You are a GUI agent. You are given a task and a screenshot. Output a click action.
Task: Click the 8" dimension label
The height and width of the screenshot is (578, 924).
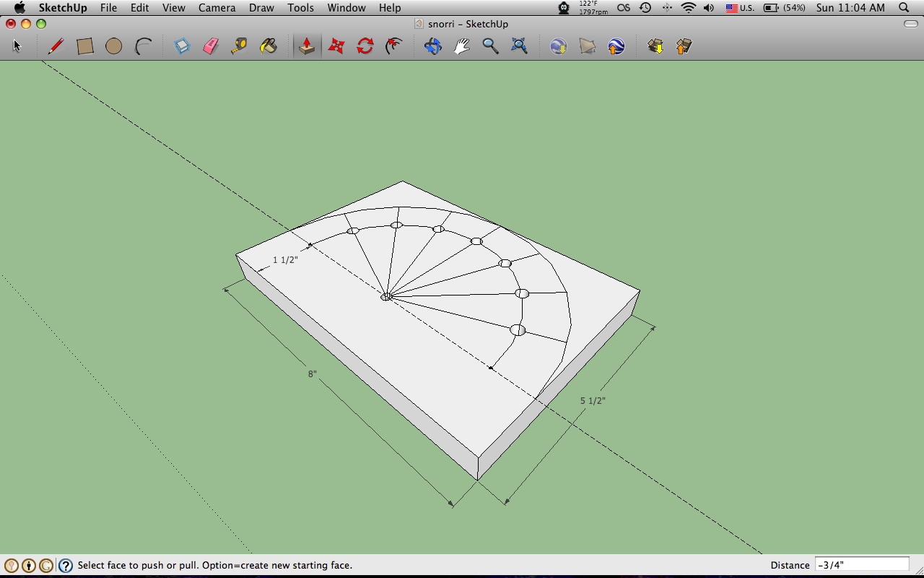coord(313,374)
